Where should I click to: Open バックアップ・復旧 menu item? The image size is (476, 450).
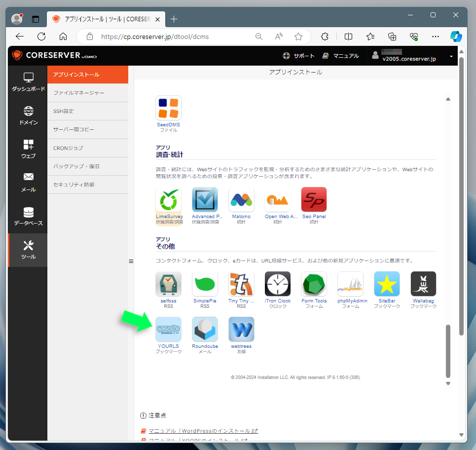[88, 166]
